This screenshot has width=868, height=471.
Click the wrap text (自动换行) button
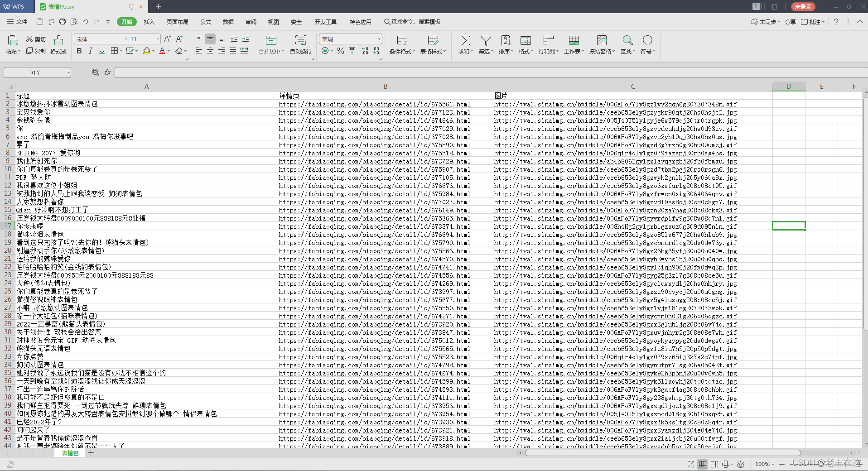tap(301, 44)
